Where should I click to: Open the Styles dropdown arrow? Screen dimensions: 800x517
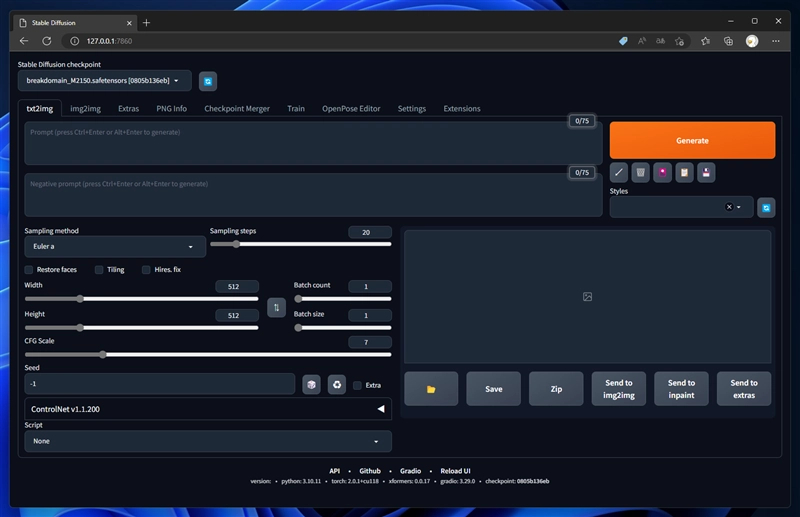click(739, 207)
